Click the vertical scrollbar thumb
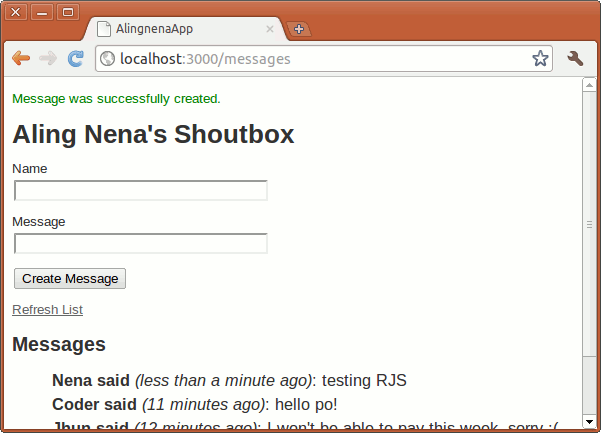The width and height of the screenshot is (601, 433). (x=590, y=225)
